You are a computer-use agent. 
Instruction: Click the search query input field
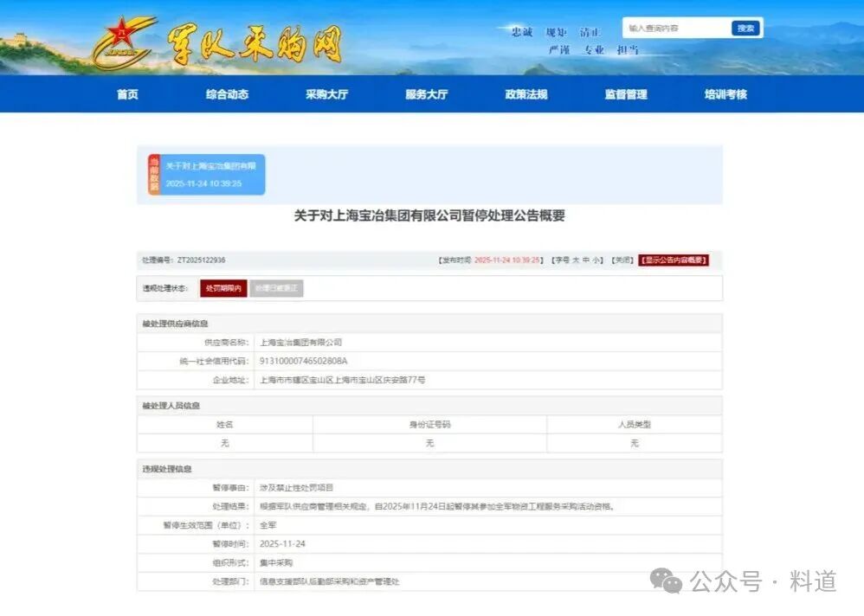click(x=678, y=28)
